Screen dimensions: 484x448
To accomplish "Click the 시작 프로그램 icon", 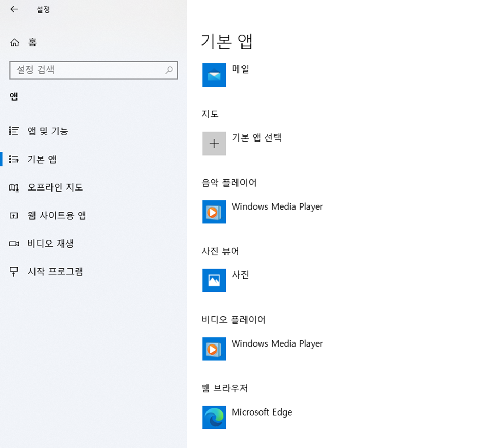I will pos(13,272).
